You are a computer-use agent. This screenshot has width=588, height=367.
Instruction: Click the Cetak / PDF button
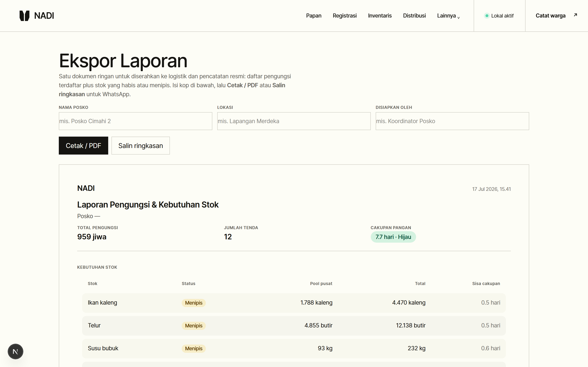(83, 146)
